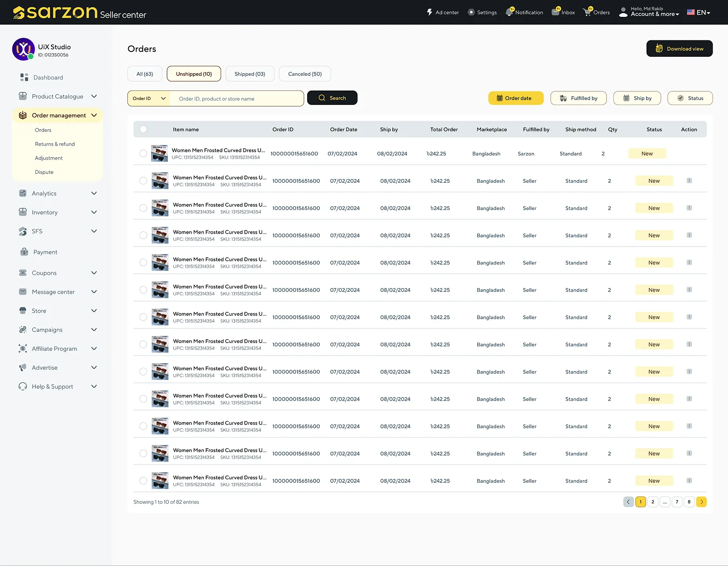Select the order row fulfilled by Sarzon

(143, 154)
